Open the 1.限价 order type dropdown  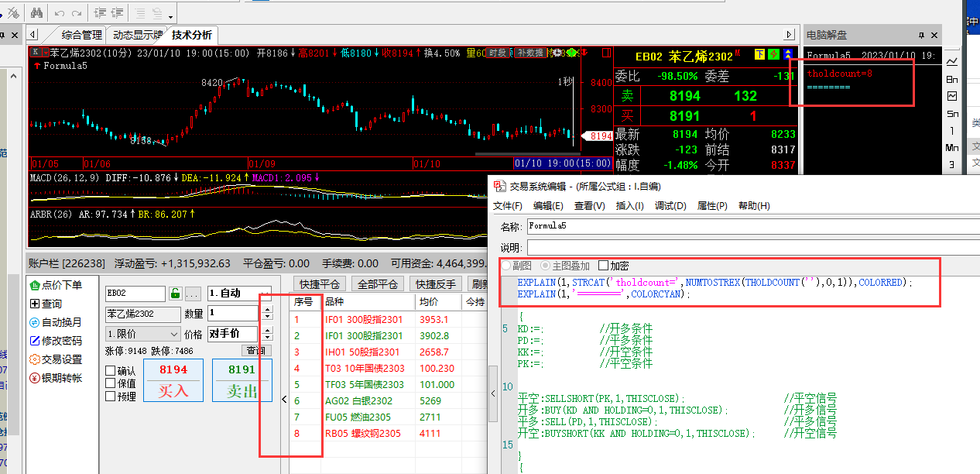[142, 334]
